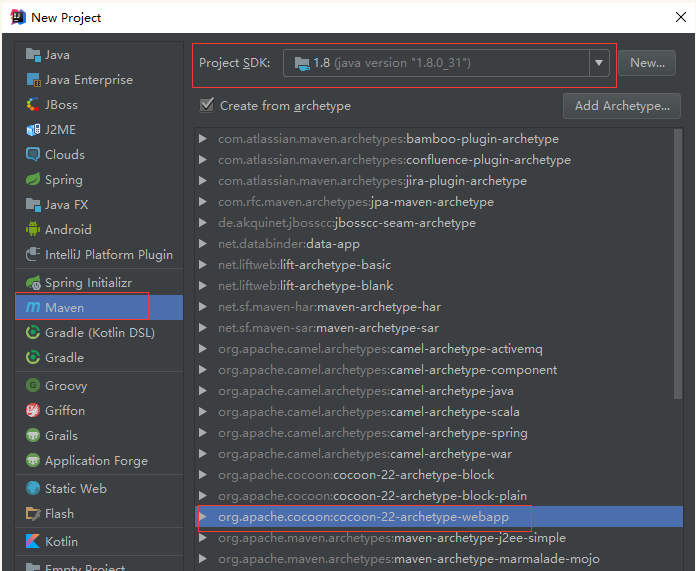696x571 pixels.
Task: Select Java Enterprise project type label
Action: click(x=89, y=79)
